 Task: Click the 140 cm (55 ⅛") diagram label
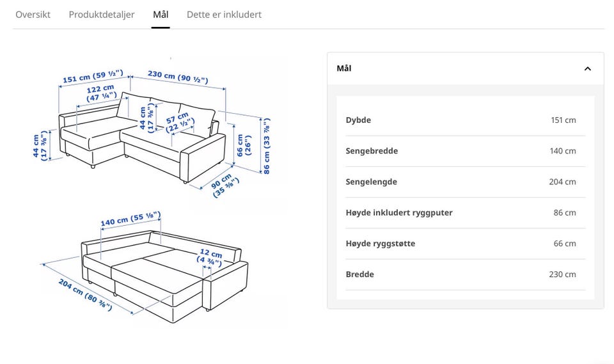coord(130,219)
